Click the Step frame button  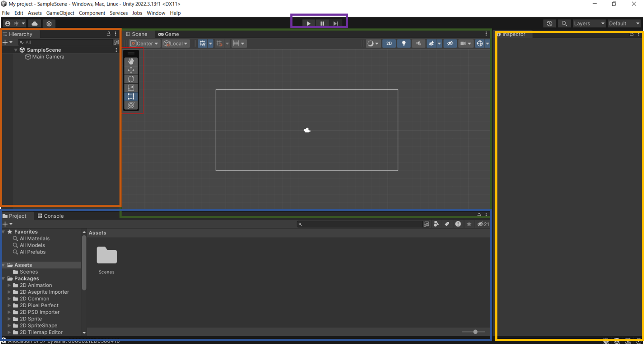coord(335,24)
